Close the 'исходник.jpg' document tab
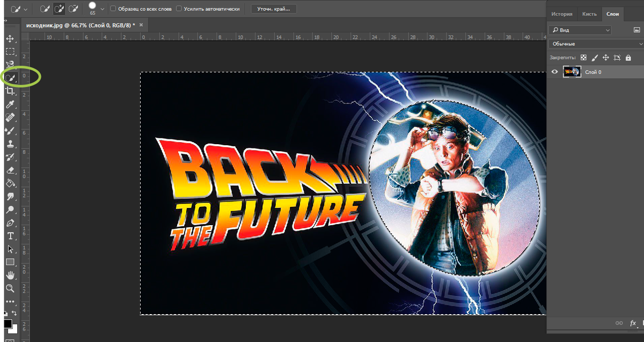This screenshot has width=644, height=342. point(141,25)
